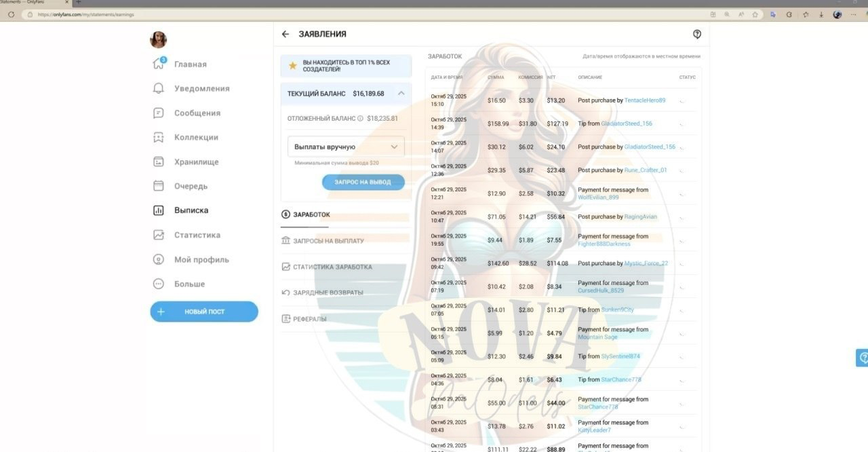Click the info icon next to ОТЛОЖЕННЫЙ БАЛАНС
868x452 pixels.
(x=360, y=119)
